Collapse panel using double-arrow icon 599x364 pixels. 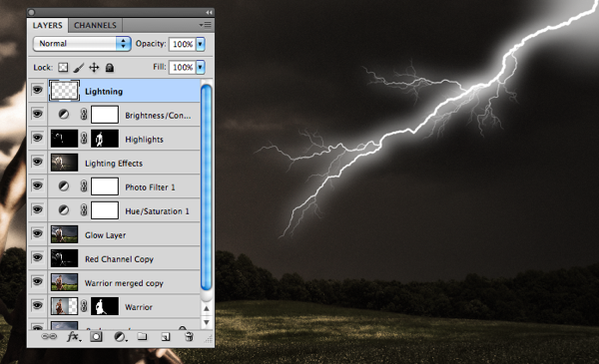pyautogui.click(x=209, y=12)
